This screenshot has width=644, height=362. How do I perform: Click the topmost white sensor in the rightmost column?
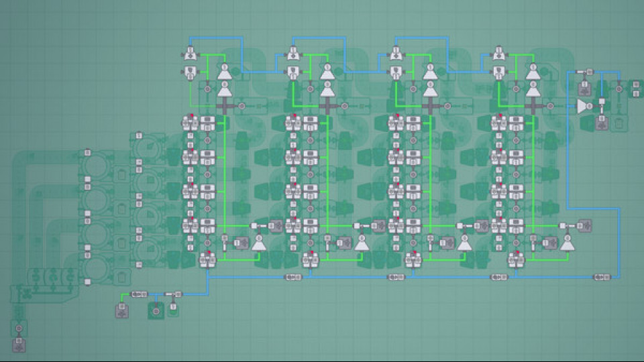point(498,52)
